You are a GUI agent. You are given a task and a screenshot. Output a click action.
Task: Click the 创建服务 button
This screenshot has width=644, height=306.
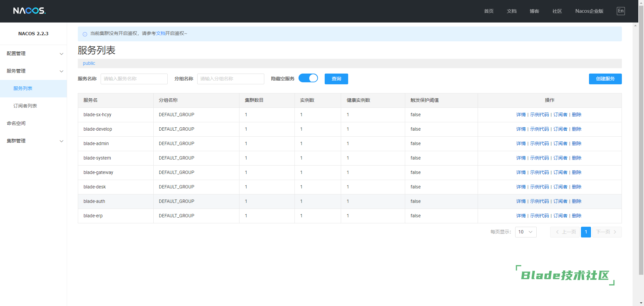point(605,79)
